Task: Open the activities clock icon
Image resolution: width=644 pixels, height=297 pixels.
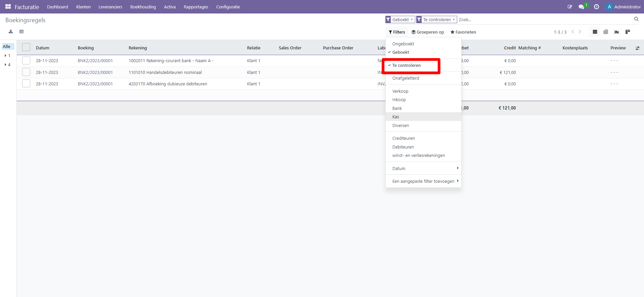Action: pos(596,7)
